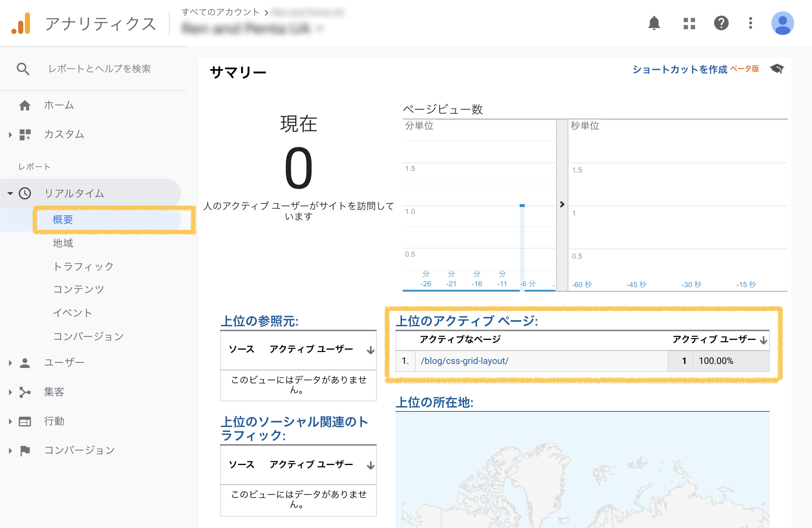
Task: Open the notifications bell
Action: (x=654, y=23)
